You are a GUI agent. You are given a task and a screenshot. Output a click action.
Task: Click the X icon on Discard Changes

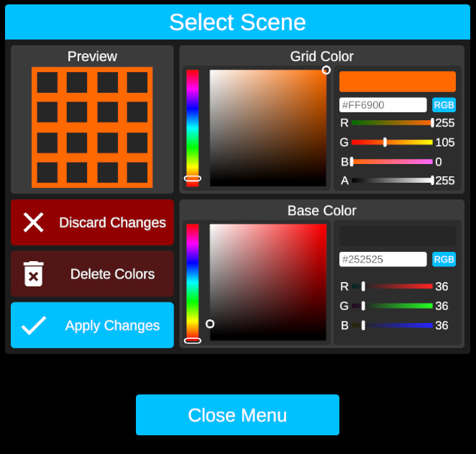pyautogui.click(x=34, y=222)
